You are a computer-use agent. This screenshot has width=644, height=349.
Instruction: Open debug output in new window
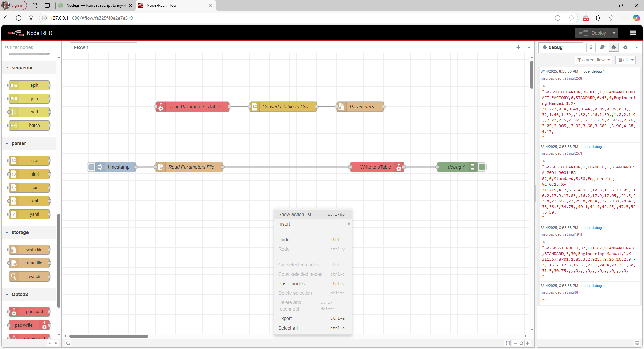[x=637, y=343]
